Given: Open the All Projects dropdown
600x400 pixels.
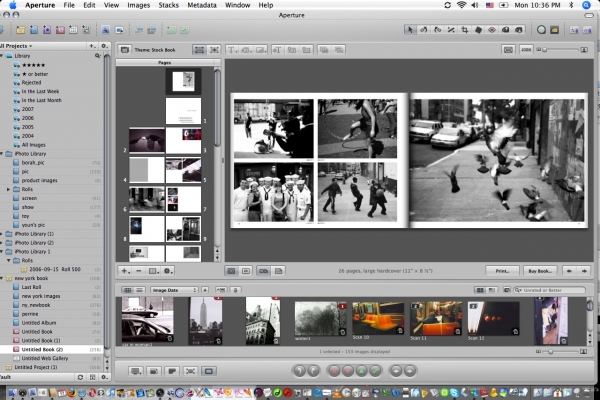Looking at the screenshot, I should pyautogui.click(x=16, y=46).
